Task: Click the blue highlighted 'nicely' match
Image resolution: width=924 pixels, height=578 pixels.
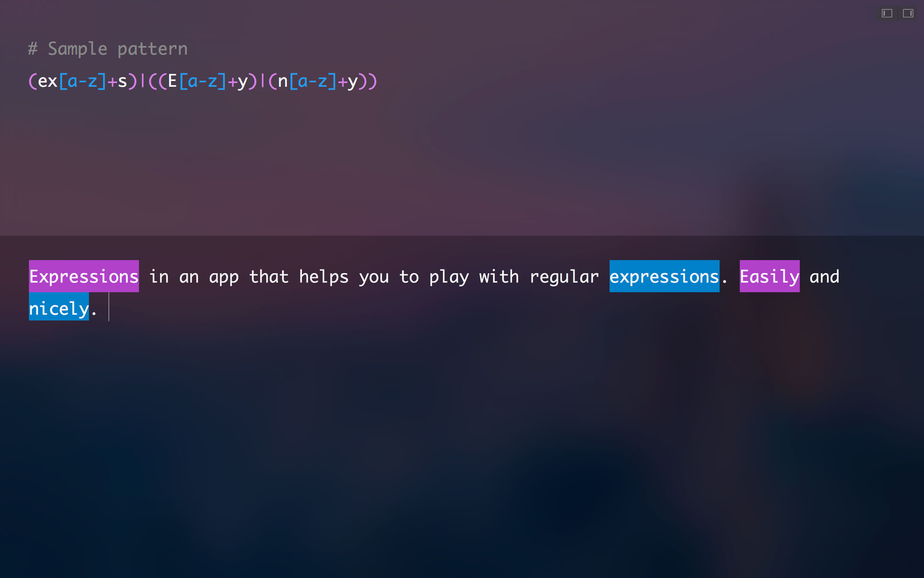Action: click(59, 308)
